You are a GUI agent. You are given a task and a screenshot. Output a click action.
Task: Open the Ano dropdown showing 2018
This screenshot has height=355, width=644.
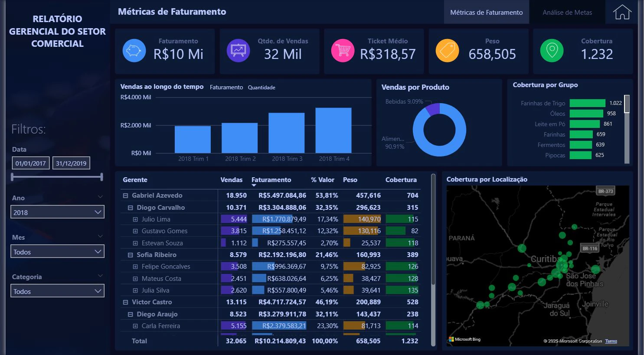(x=57, y=212)
